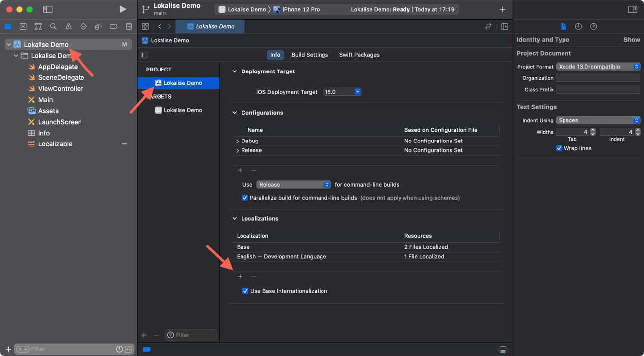Switch to the Report navigator icon
This screenshot has width=644, height=356.
(128, 26)
